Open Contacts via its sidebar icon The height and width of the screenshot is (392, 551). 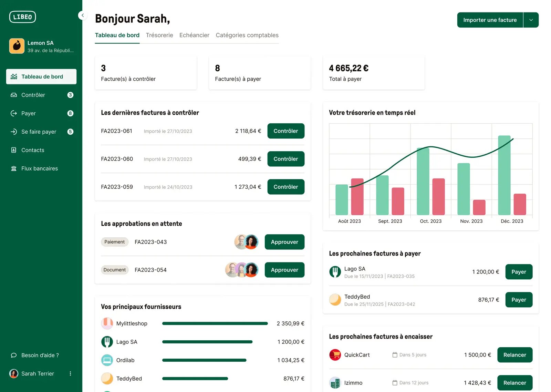coord(14,150)
